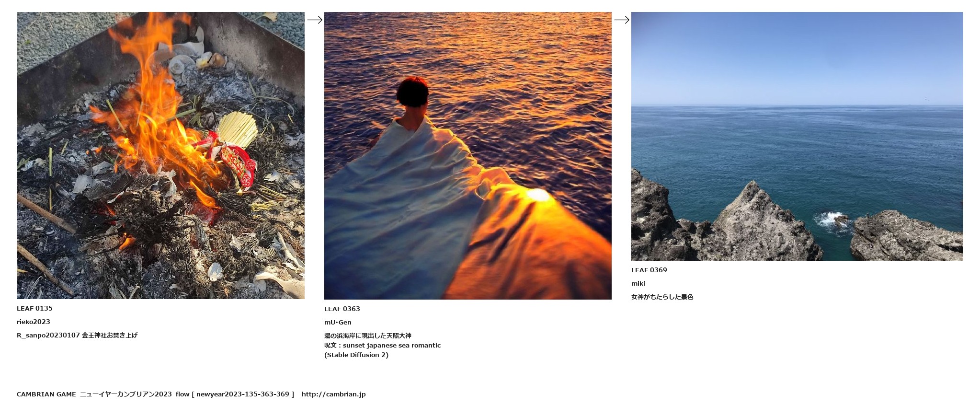Click the arrow between second and third image
Screen dimensions: 980x406
coord(621,20)
